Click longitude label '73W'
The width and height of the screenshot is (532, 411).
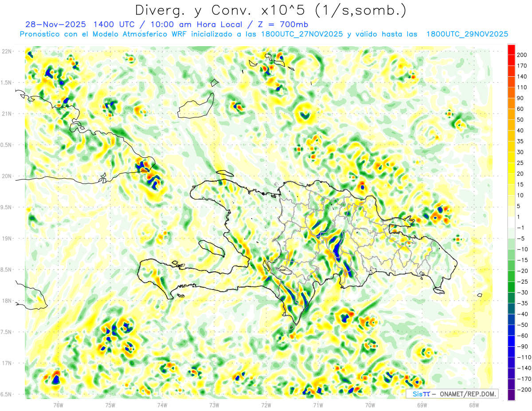tap(214, 405)
